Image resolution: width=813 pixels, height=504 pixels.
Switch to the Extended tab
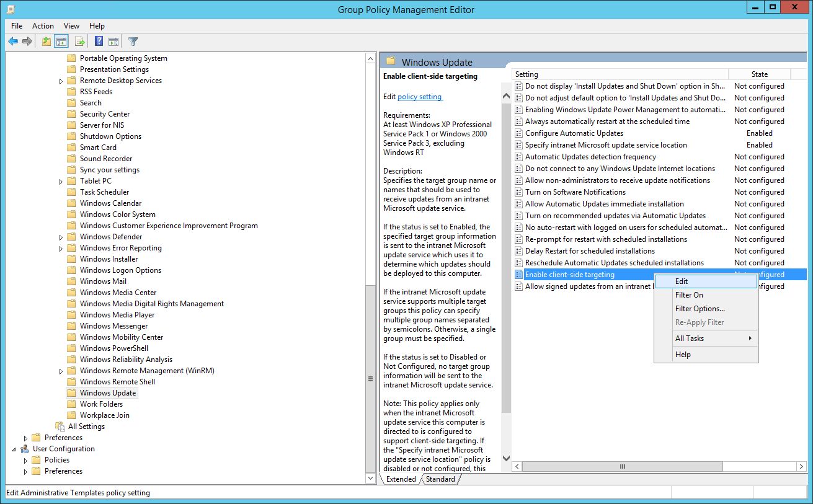pos(401,479)
